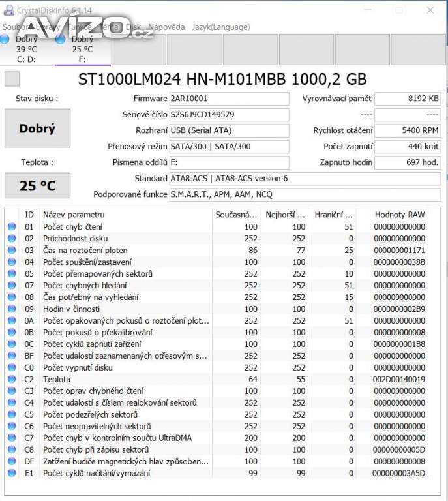448x501 pixels.
Task: Select the DF Zatížení budiče magnetických hlav row
Action: click(217, 461)
